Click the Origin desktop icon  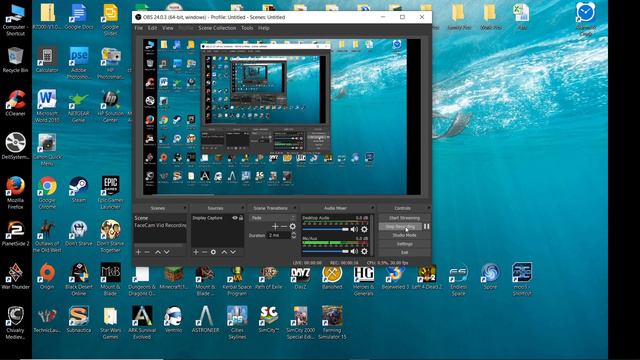tap(47, 276)
